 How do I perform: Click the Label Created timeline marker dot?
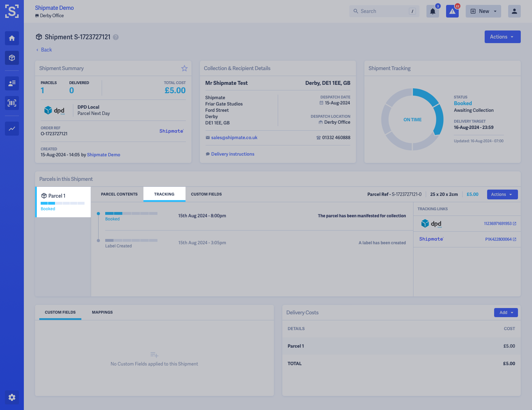point(98,240)
